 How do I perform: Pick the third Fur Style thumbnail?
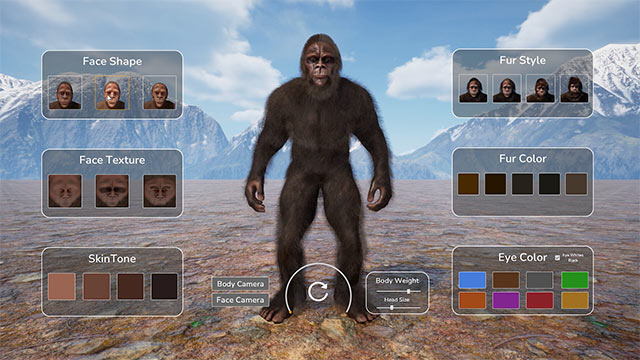pos(540,88)
